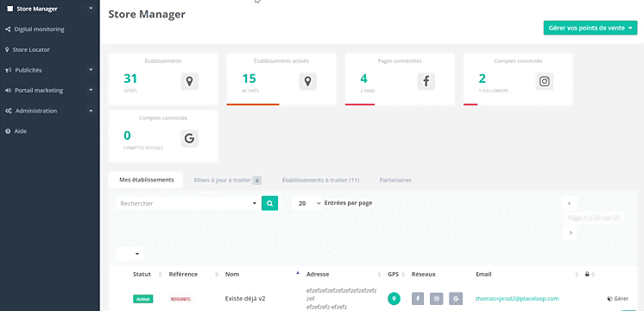Screen dimensions: 644x311
Task: Sort table by Adresse column
Action: pyautogui.click(x=318, y=274)
